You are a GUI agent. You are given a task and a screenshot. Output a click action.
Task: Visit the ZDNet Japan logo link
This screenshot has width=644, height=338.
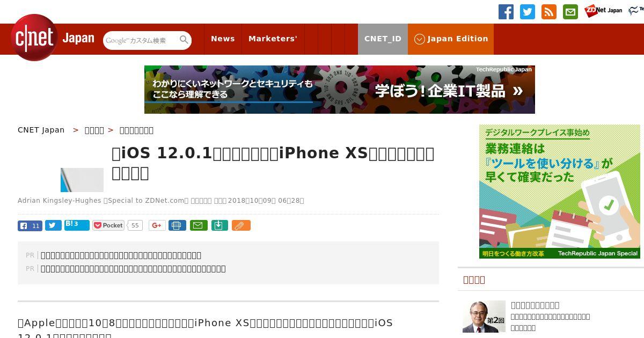pos(603,11)
